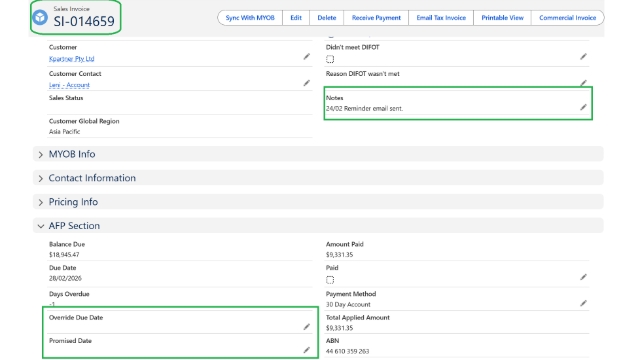Click Email Tax Invoice button
The height and width of the screenshot is (360, 640).
click(441, 18)
